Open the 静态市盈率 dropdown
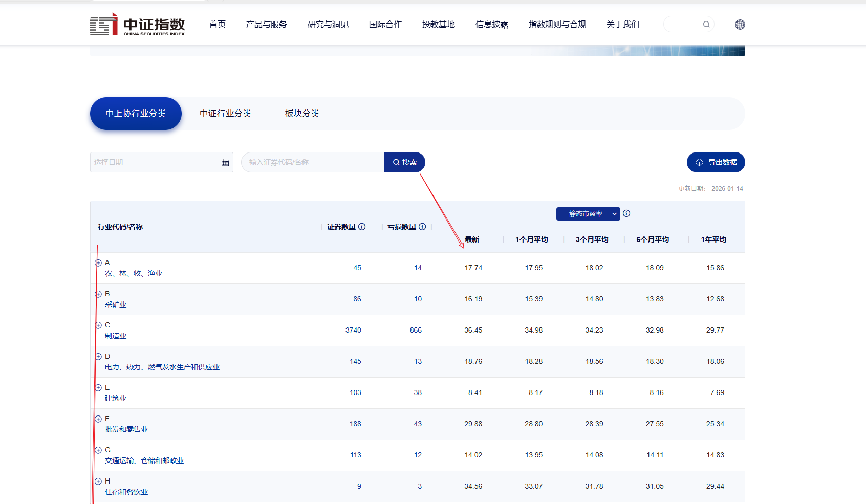 click(x=588, y=214)
